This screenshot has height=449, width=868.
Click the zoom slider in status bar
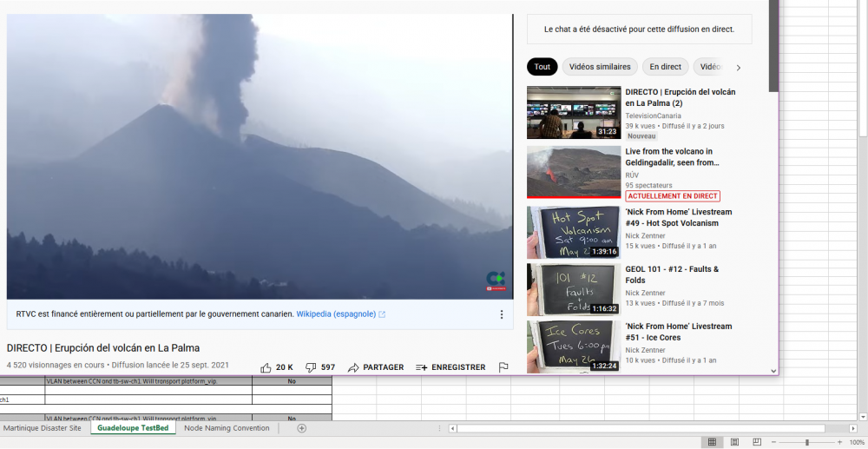click(x=807, y=442)
